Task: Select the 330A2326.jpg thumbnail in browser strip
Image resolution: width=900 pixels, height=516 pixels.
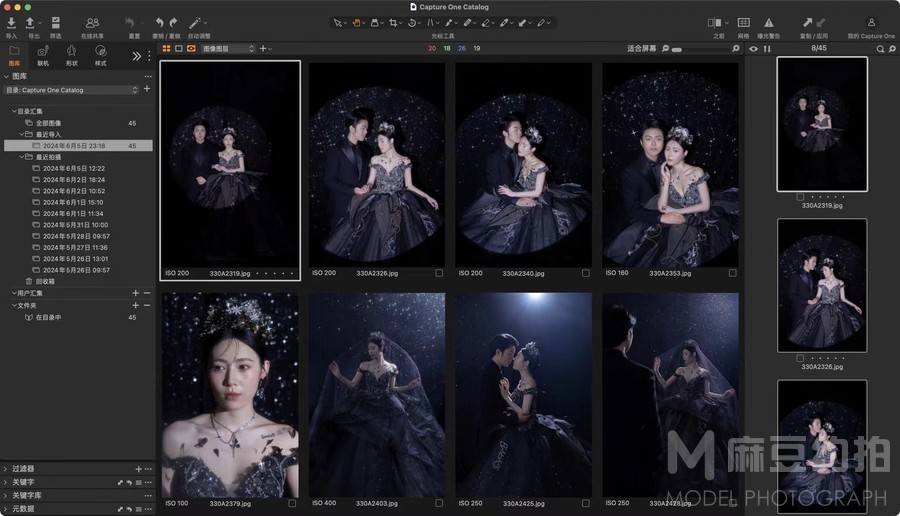Action: [x=822, y=285]
